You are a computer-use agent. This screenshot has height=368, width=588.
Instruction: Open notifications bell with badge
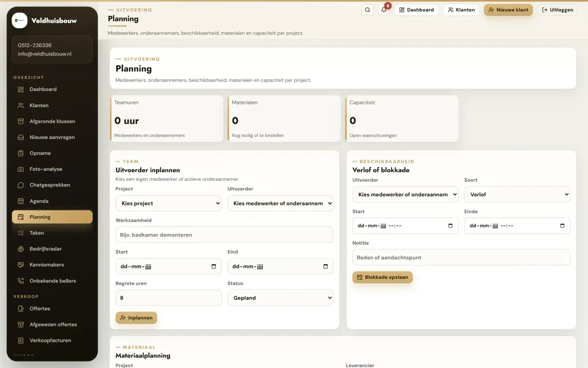(384, 10)
